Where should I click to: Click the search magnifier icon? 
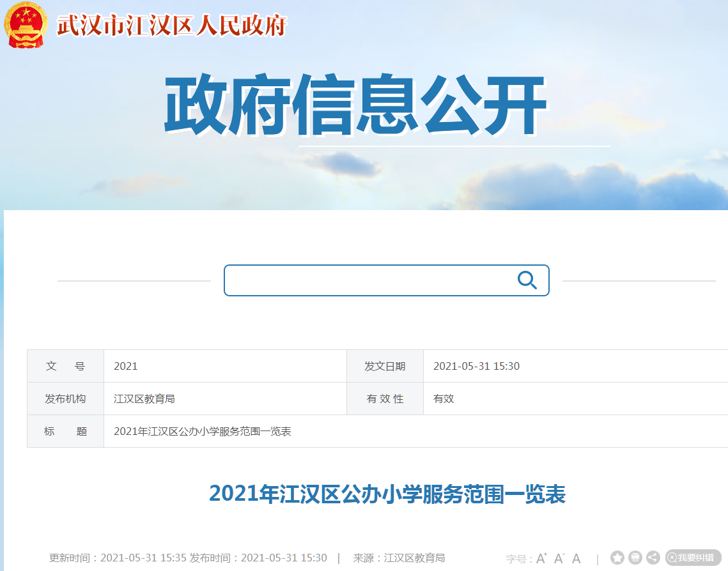[x=527, y=279]
